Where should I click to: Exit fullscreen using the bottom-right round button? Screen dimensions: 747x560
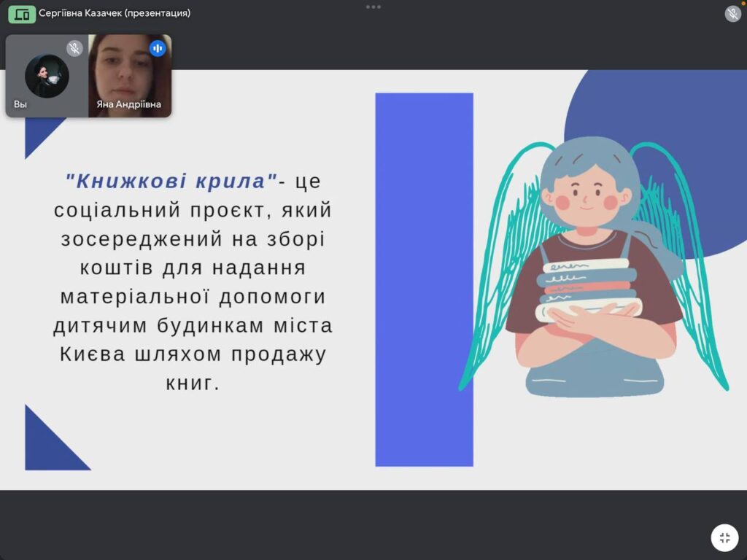[x=724, y=538]
